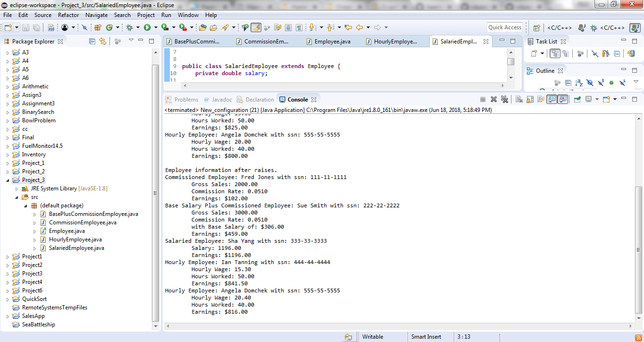The width and height of the screenshot is (644, 342).
Task: Select HourlyEmployee.java in Package Explorer
Action: coord(75,239)
